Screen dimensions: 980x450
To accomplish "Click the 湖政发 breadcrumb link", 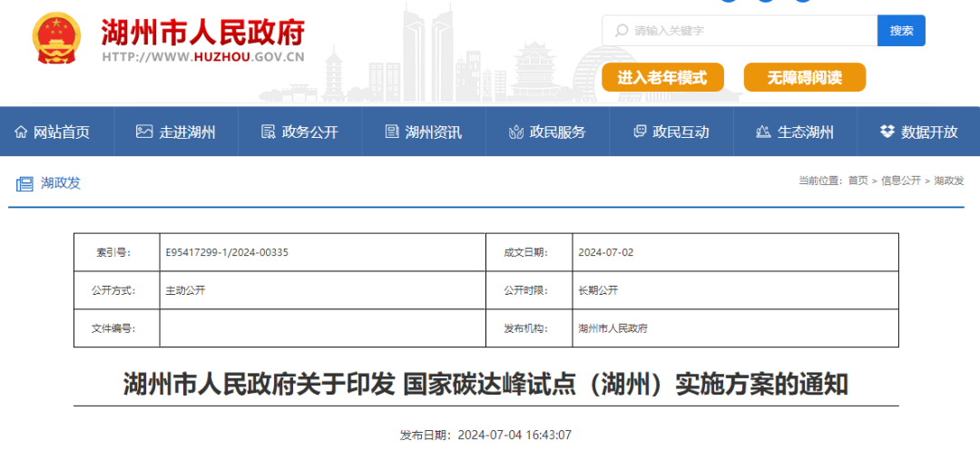I will (x=948, y=181).
